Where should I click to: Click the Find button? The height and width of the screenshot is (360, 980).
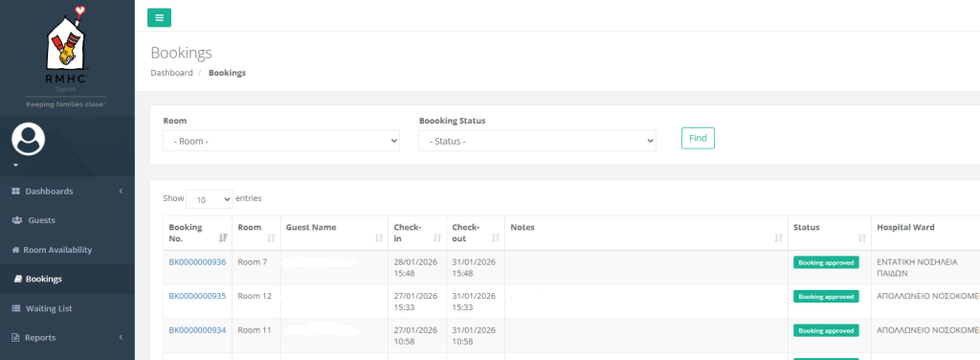[698, 138]
